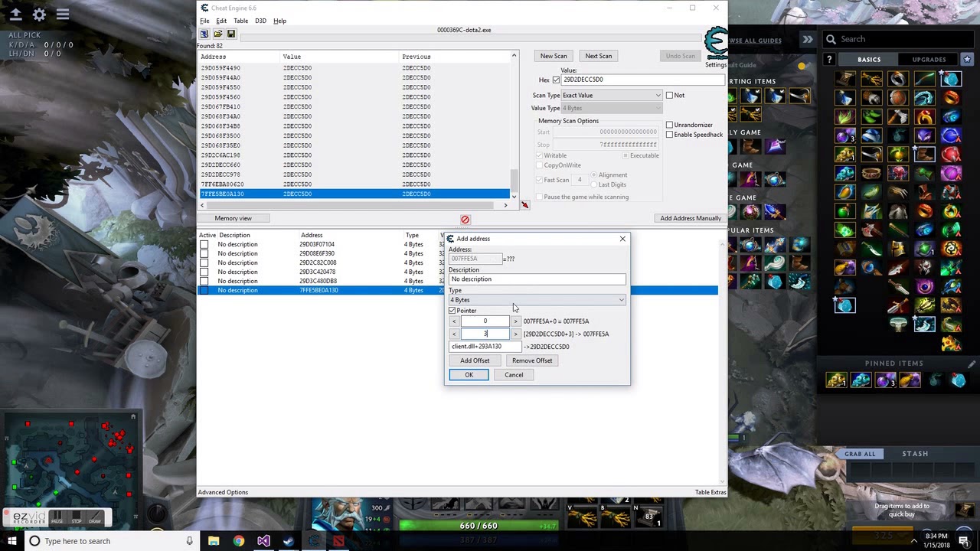Click the red arrow add-to-address-list icon
Image resolution: width=980 pixels, height=551 pixels.
coord(524,204)
